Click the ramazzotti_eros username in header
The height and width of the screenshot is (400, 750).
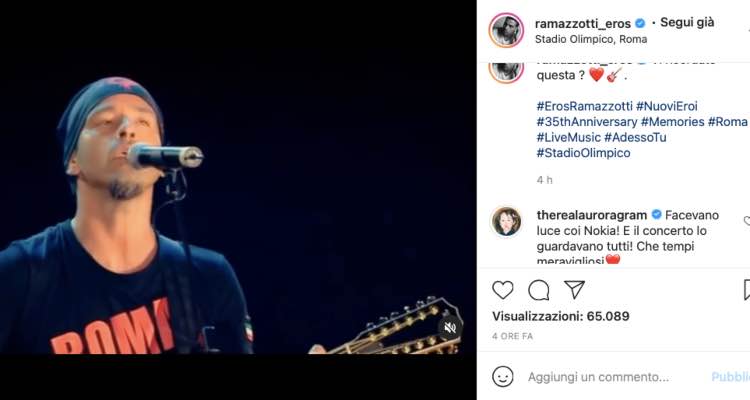(583, 23)
